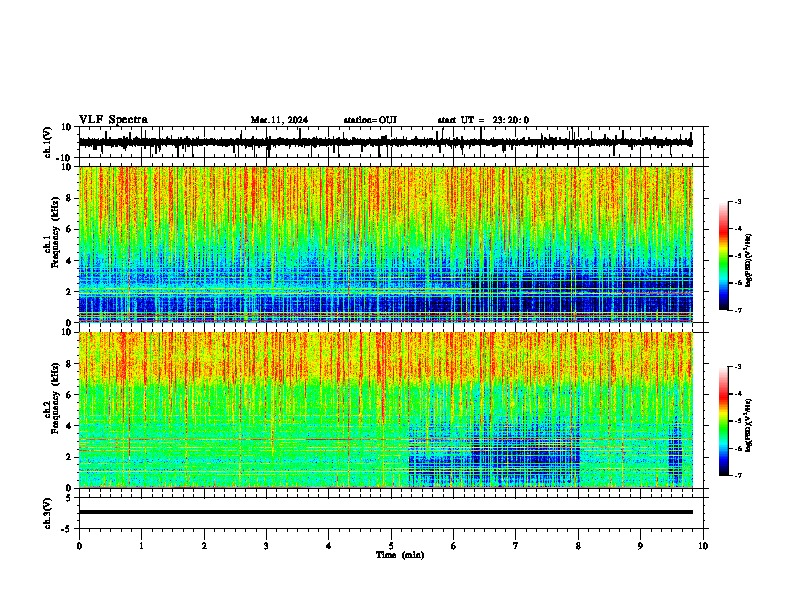792x612 pixels.
Task: Click the flat ch.3 voltage trace line
Action: pos(385,512)
